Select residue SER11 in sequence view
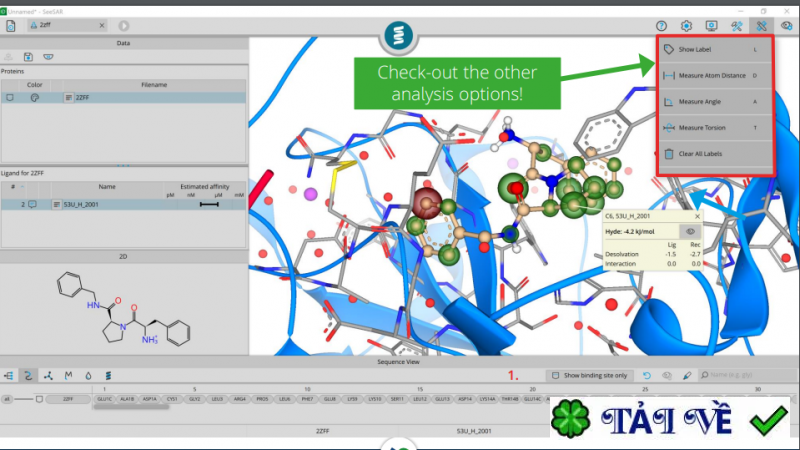Screen dimensions: 800x450 tap(397, 399)
